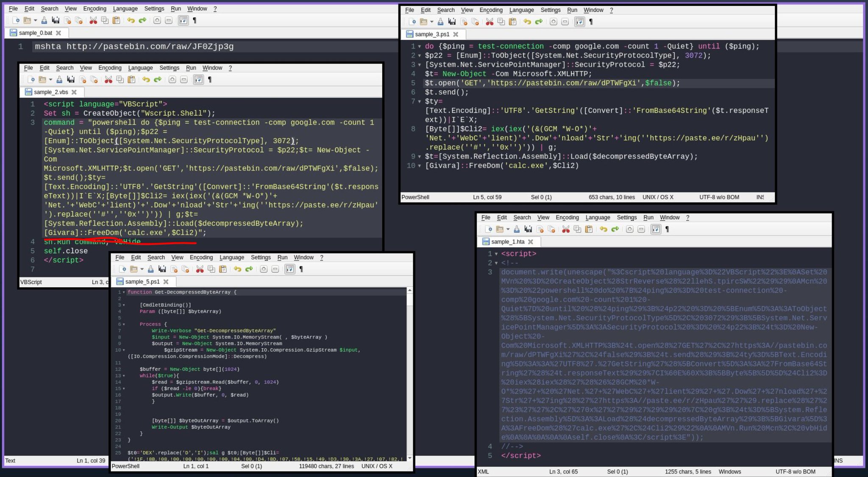Click Undo arrow in sample_3.ps1 window toolbar

(x=527, y=22)
